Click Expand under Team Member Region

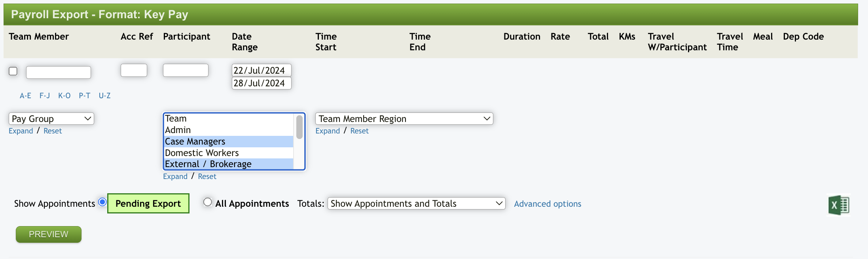pyautogui.click(x=328, y=131)
